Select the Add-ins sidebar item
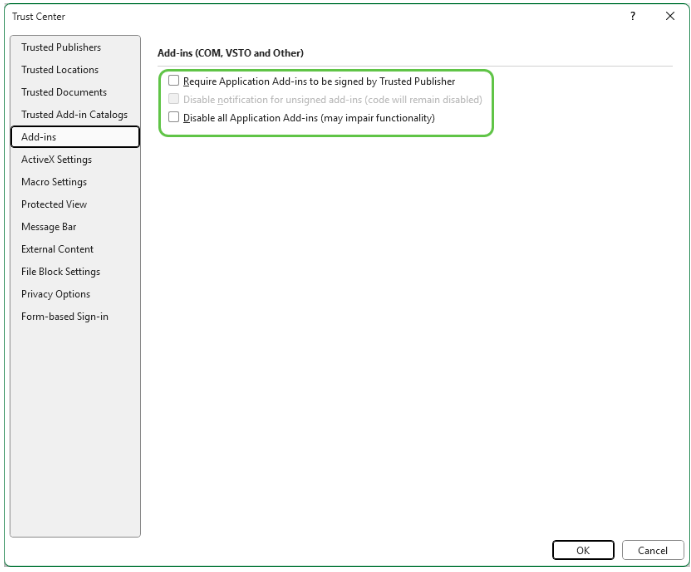 coord(74,137)
